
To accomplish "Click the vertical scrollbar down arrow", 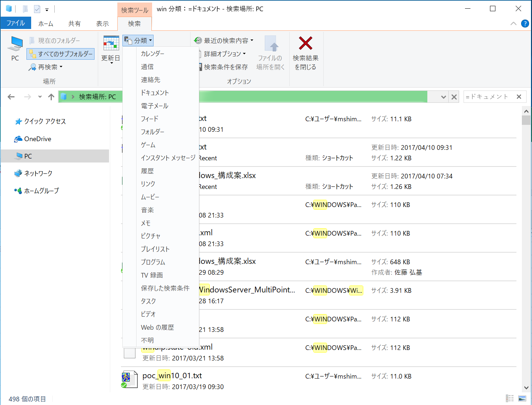I will [x=526, y=388].
